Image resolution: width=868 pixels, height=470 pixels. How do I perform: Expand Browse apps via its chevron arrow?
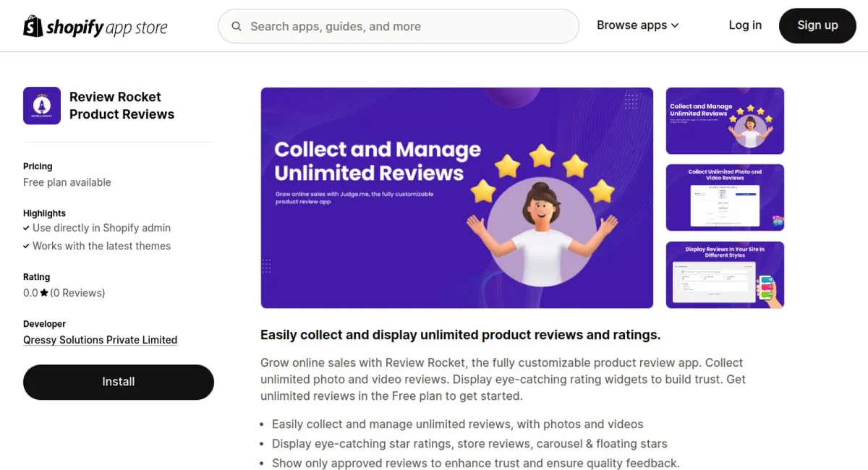click(x=674, y=25)
